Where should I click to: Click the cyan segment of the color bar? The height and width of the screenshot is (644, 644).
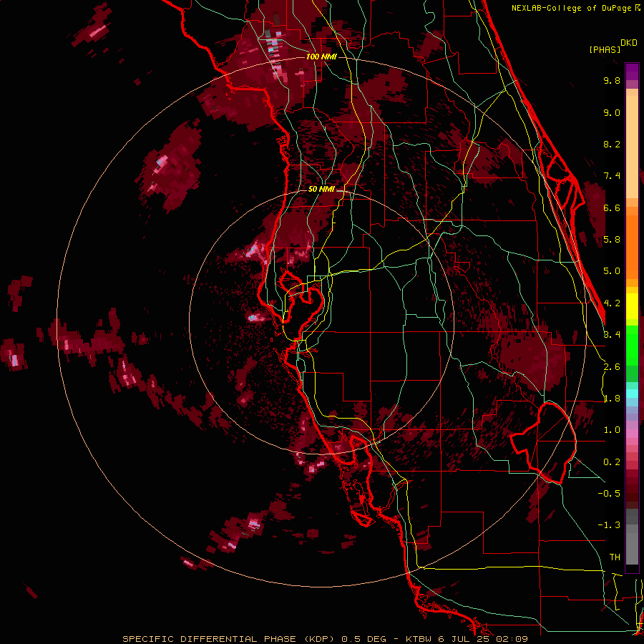click(632, 394)
